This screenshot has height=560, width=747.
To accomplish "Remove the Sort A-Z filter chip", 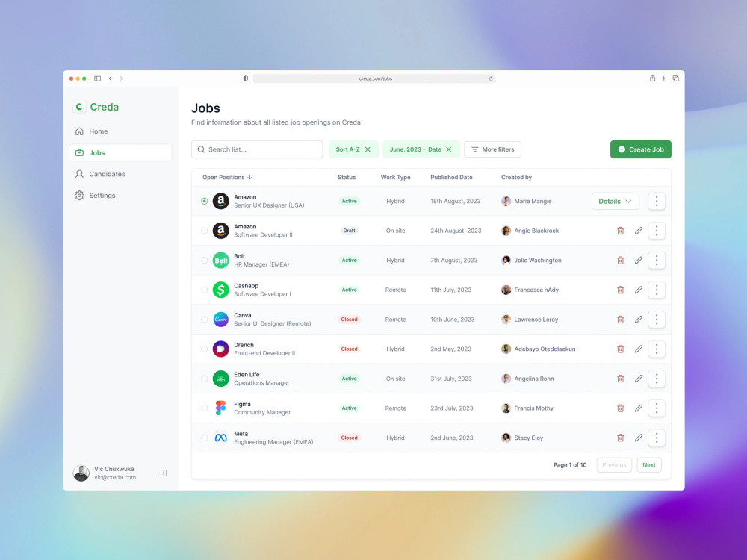I will (x=368, y=149).
